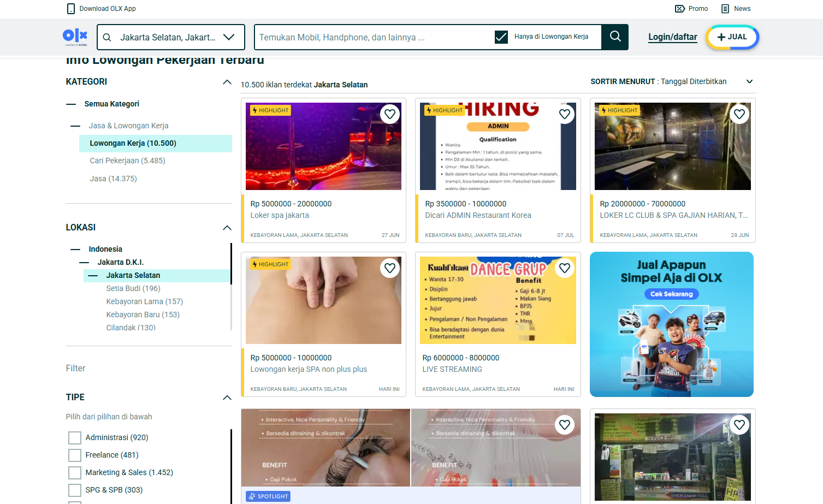This screenshot has height=504, width=823.
Task: Open the Promo link
Action: click(x=698, y=9)
